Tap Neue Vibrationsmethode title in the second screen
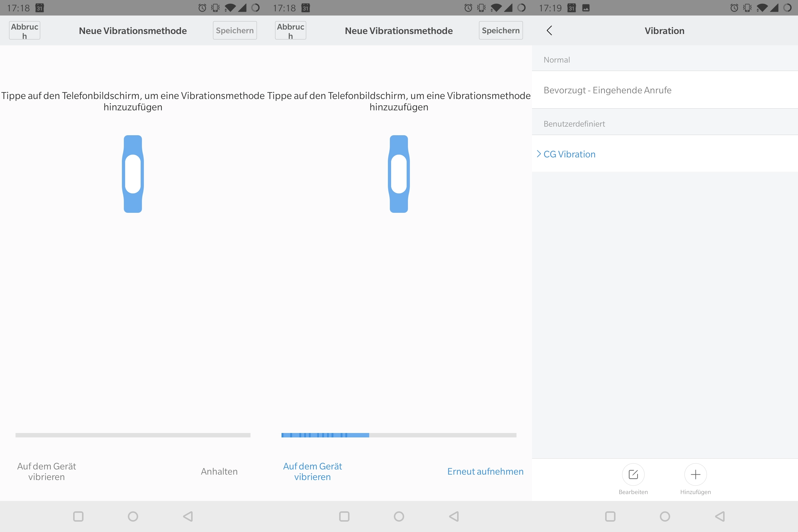 pyautogui.click(x=399, y=31)
